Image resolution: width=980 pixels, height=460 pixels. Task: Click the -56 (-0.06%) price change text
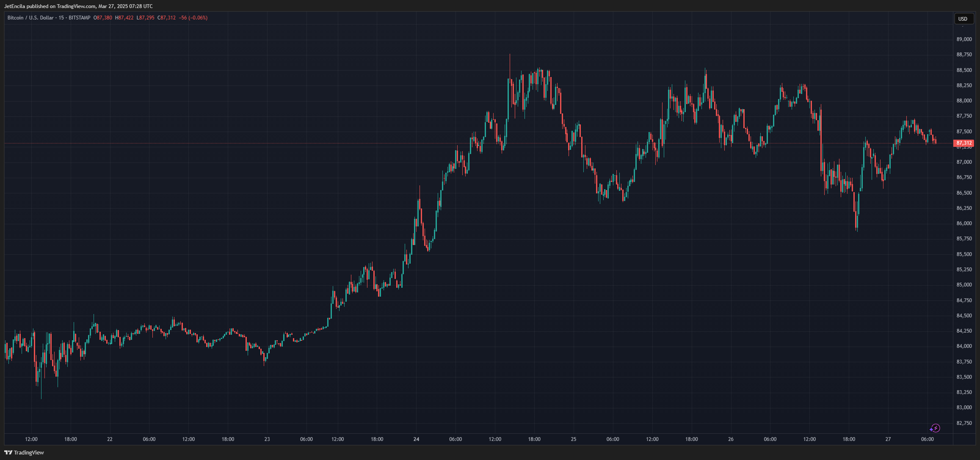point(193,18)
